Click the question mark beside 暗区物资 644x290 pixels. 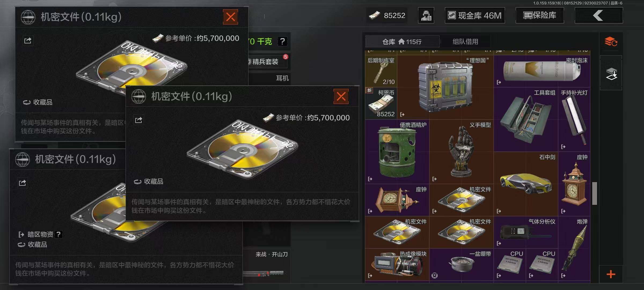58,234
